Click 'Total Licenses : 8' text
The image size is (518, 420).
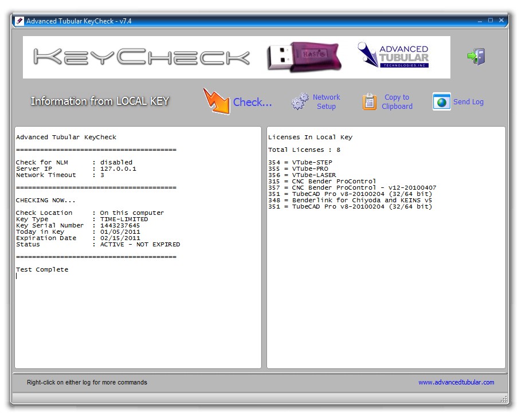[304, 150]
